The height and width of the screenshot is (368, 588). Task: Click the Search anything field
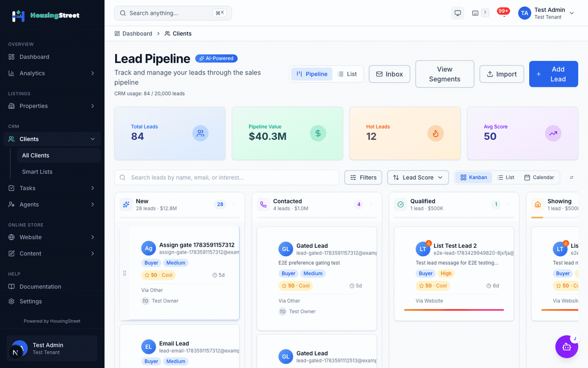tap(173, 13)
